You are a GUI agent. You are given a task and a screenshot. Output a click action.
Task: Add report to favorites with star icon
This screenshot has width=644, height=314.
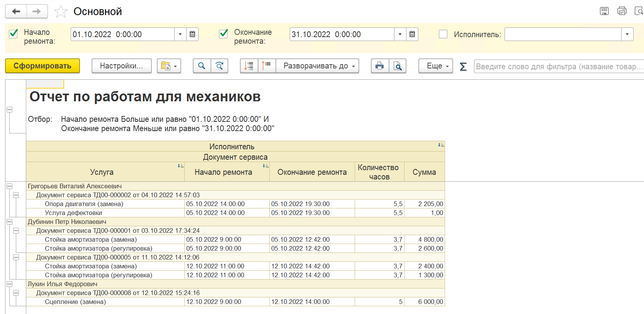pos(61,12)
